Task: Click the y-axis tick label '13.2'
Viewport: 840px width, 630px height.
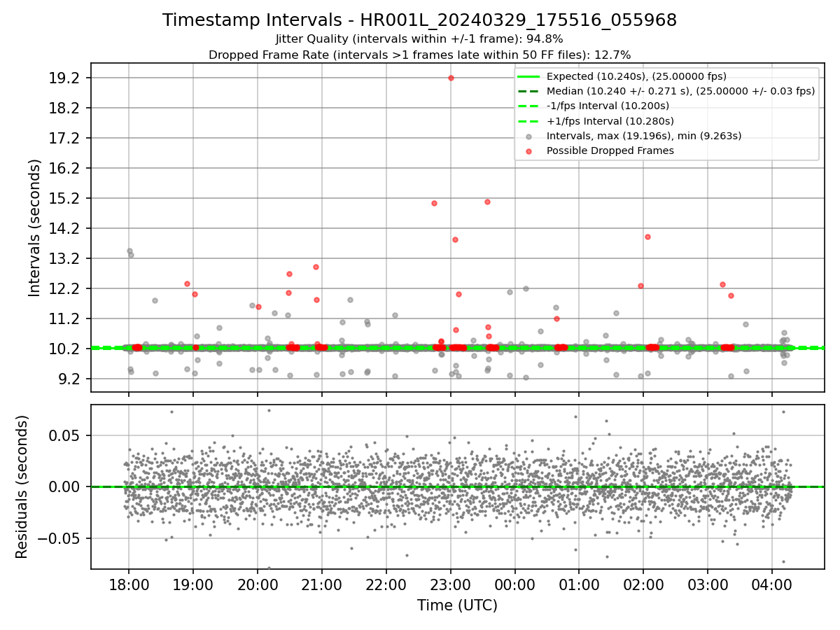Action: [x=64, y=258]
